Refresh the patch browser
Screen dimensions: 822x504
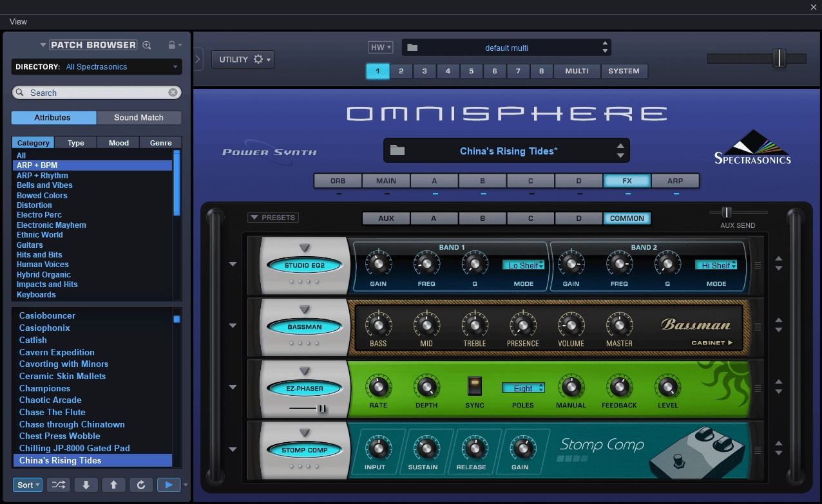(141, 485)
